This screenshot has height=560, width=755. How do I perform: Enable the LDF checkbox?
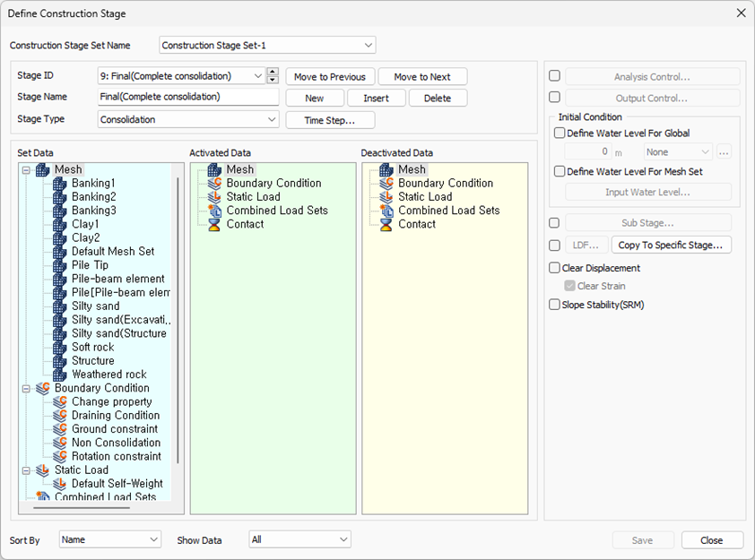pos(555,246)
